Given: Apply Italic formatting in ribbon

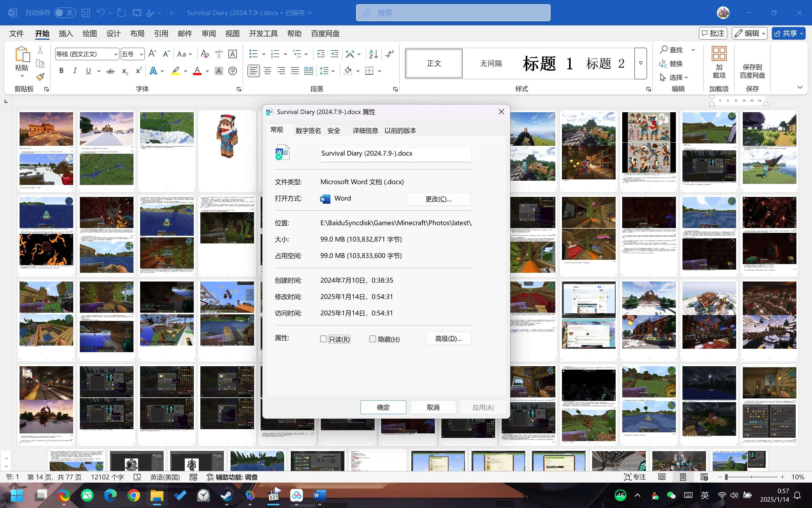Looking at the screenshot, I should 75,71.
